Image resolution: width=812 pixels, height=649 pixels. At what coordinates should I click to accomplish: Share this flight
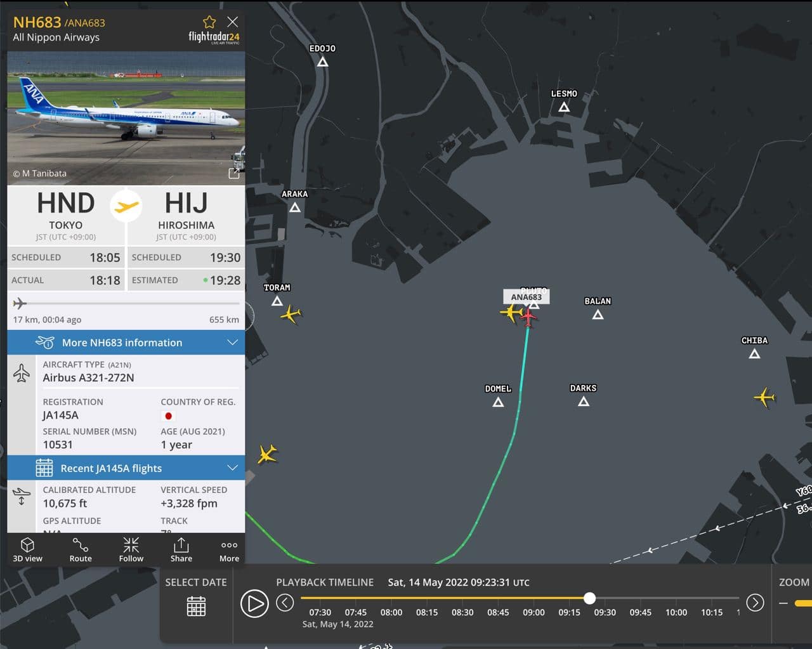pyautogui.click(x=181, y=549)
